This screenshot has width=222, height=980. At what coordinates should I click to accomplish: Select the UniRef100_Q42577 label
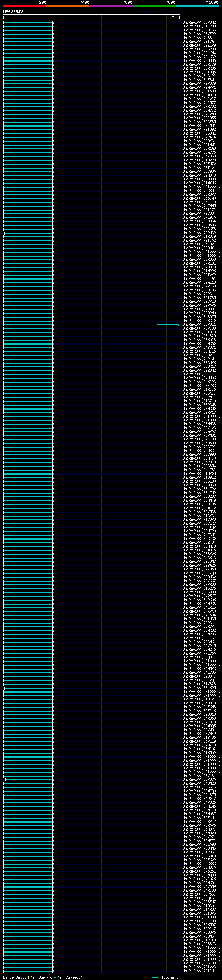(199, 103)
